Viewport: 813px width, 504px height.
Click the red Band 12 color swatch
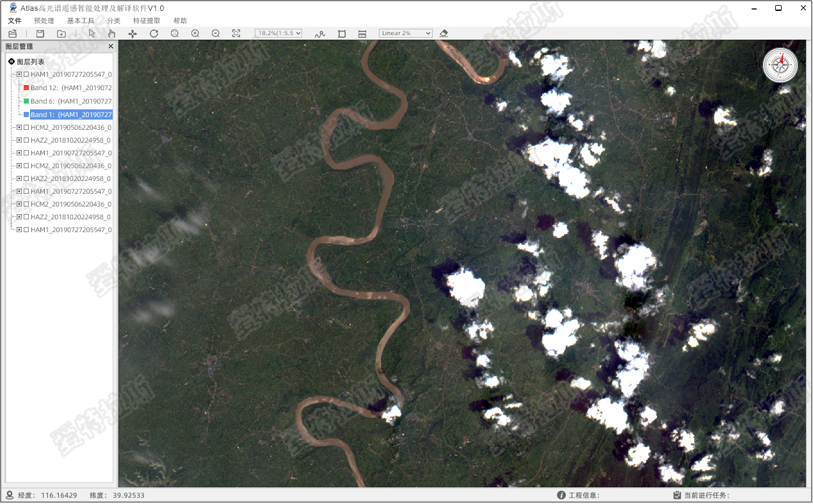[x=26, y=88]
